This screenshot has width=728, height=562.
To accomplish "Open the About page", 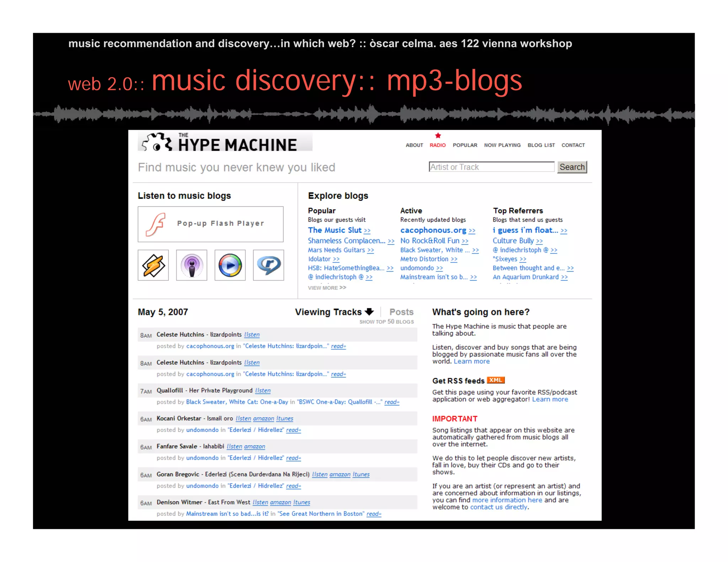I will [x=414, y=145].
